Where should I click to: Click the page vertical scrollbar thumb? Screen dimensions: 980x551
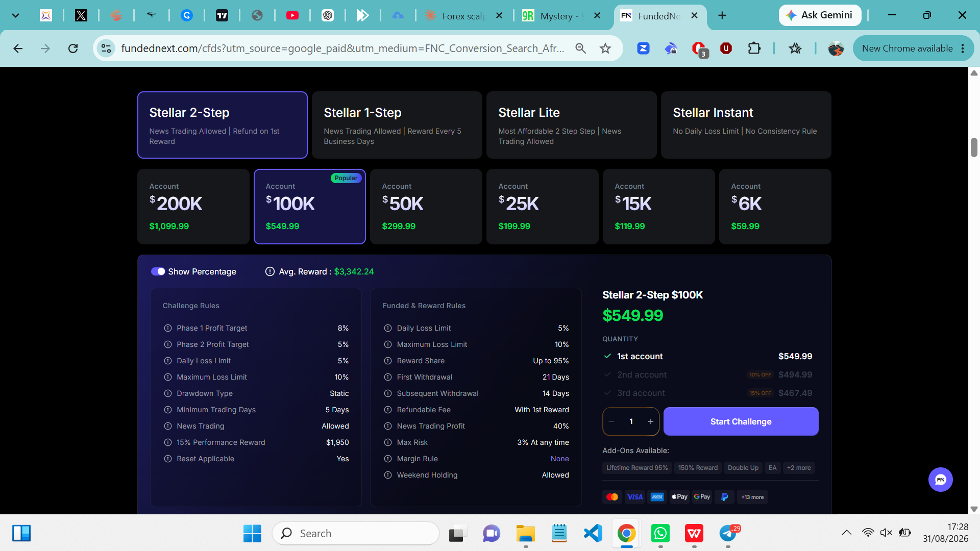point(974,147)
